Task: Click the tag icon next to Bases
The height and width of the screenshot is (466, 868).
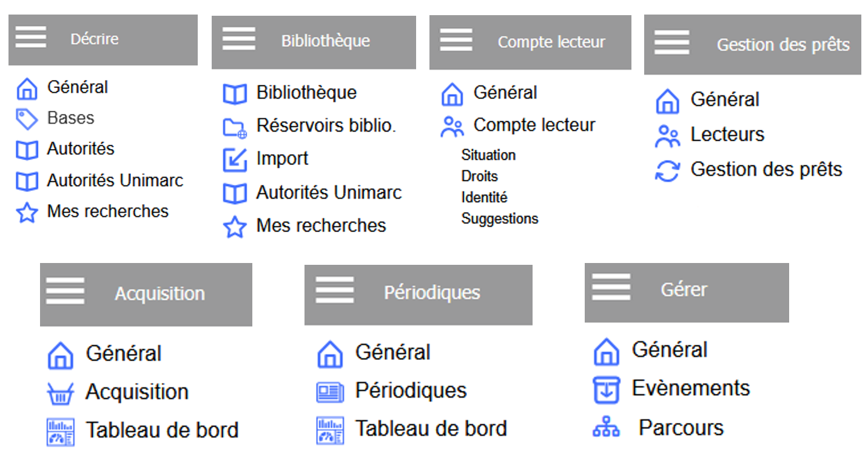Action: point(27,119)
